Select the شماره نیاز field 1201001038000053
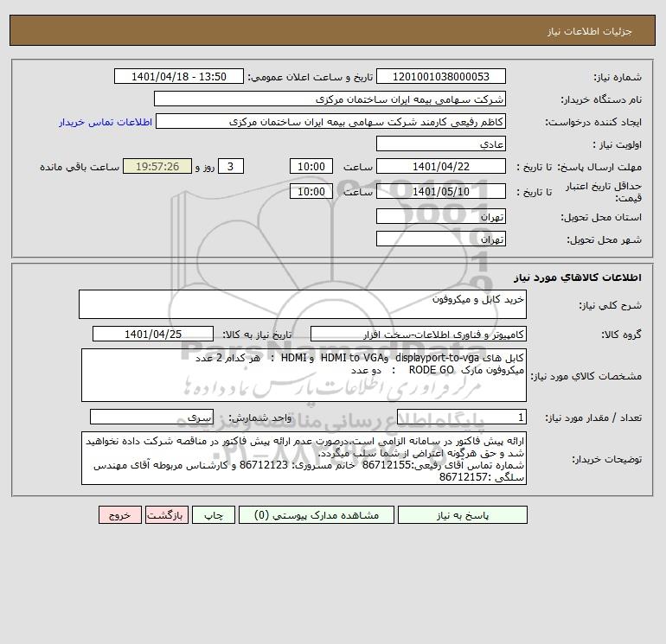Viewport: 666px width, 644px height. pos(441,76)
